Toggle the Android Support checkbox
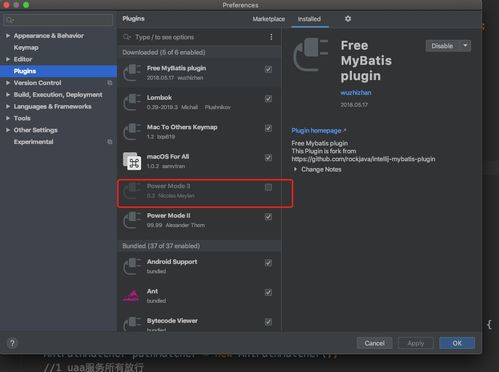 pos(268,263)
